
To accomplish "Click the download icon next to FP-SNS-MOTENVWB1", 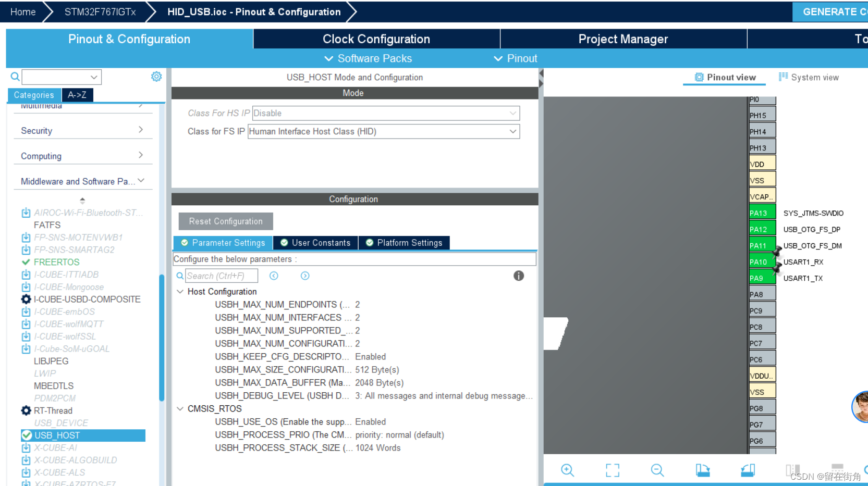I will pyautogui.click(x=26, y=237).
